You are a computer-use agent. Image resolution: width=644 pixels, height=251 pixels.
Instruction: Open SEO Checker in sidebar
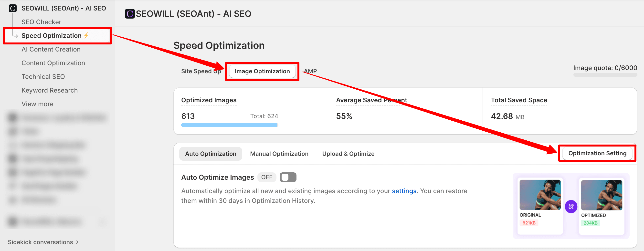click(41, 22)
